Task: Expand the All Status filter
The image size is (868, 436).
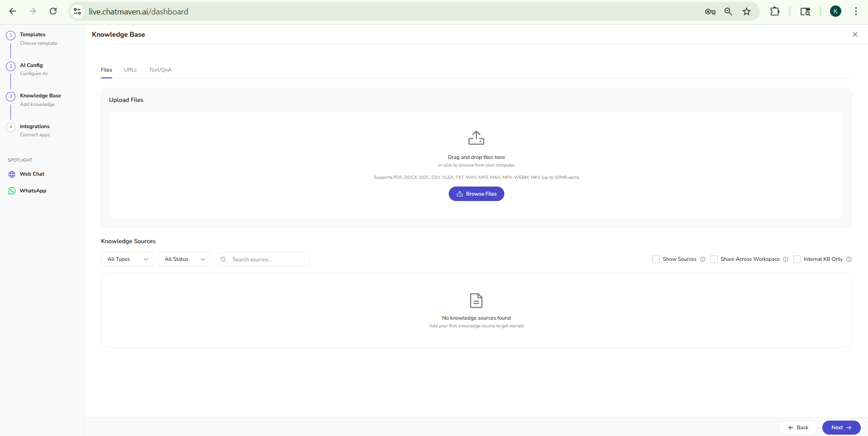Action: pyautogui.click(x=184, y=259)
